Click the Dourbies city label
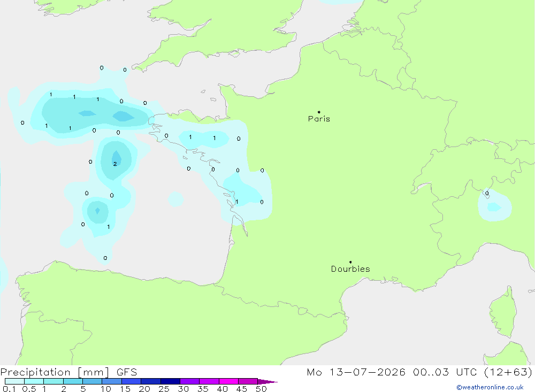The width and height of the screenshot is (535, 392). click(350, 269)
